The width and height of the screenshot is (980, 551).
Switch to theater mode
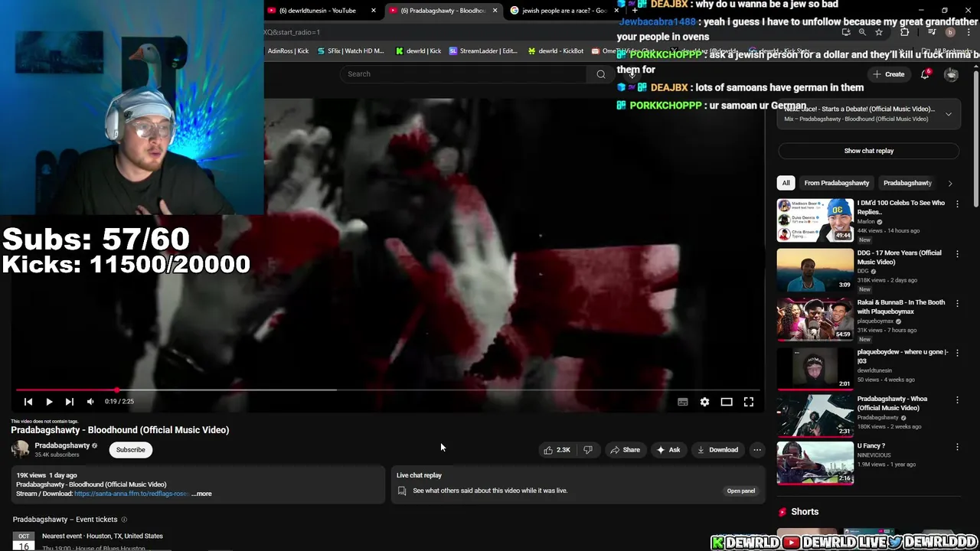coord(727,402)
